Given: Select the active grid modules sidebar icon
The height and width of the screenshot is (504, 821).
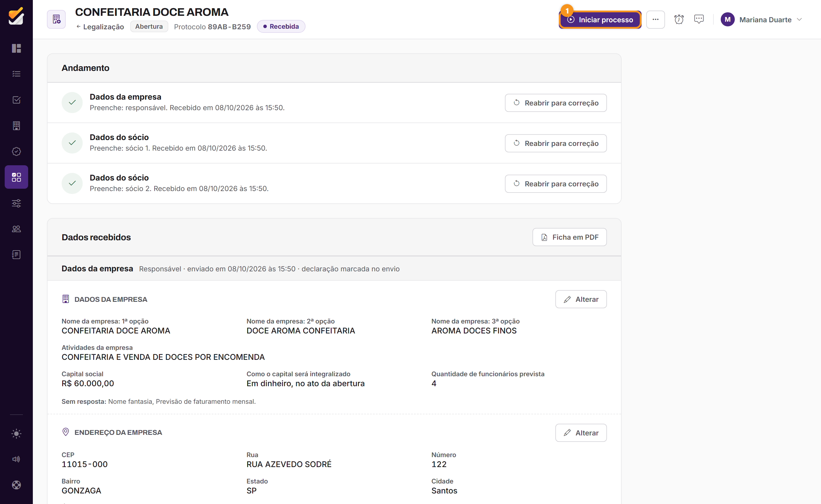Looking at the screenshot, I should point(16,177).
